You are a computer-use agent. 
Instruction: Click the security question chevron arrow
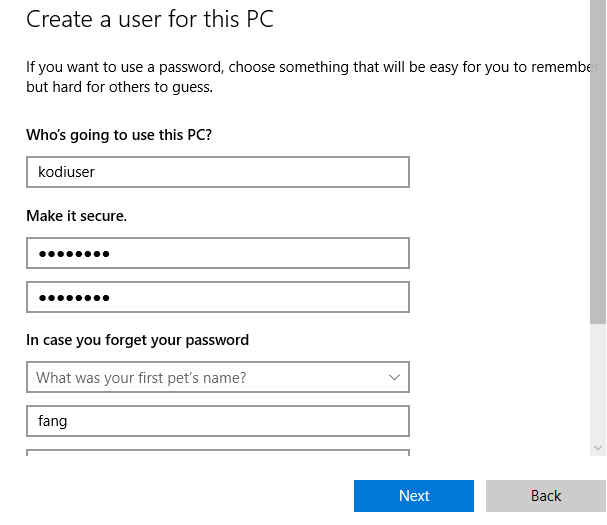(x=394, y=378)
